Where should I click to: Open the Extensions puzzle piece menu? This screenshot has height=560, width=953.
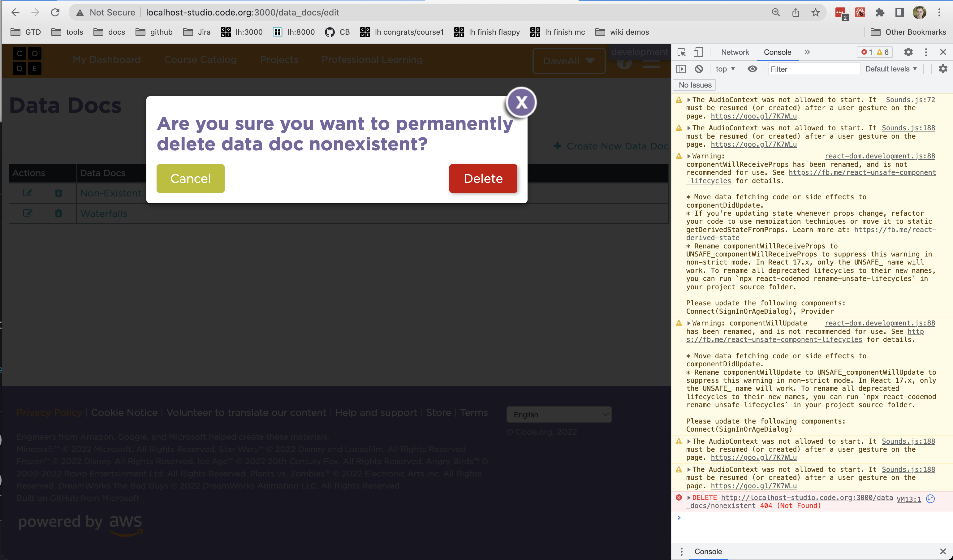click(x=880, y=12)
